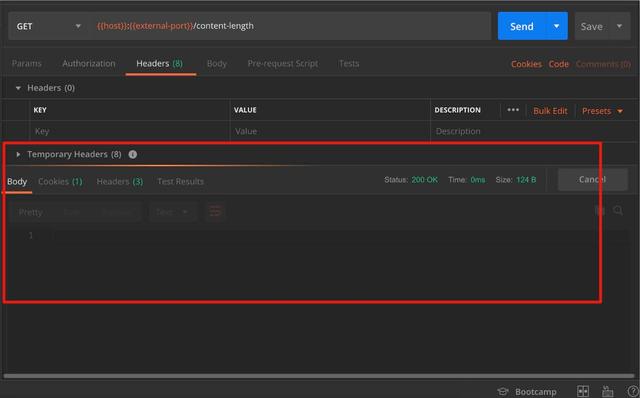Click the header Key input field
This screenshot has height=398, width=640.
click(x=129, y=131)
